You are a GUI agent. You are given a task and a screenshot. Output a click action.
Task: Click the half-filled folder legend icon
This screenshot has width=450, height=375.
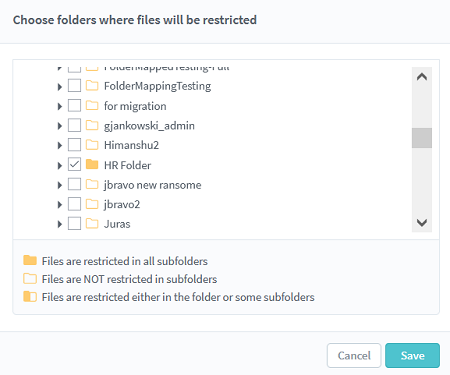pyautogui.click(x=30, y=296)
